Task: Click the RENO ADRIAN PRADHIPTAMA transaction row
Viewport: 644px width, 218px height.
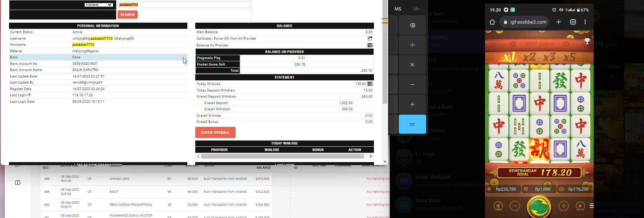Action: (215, 205)
